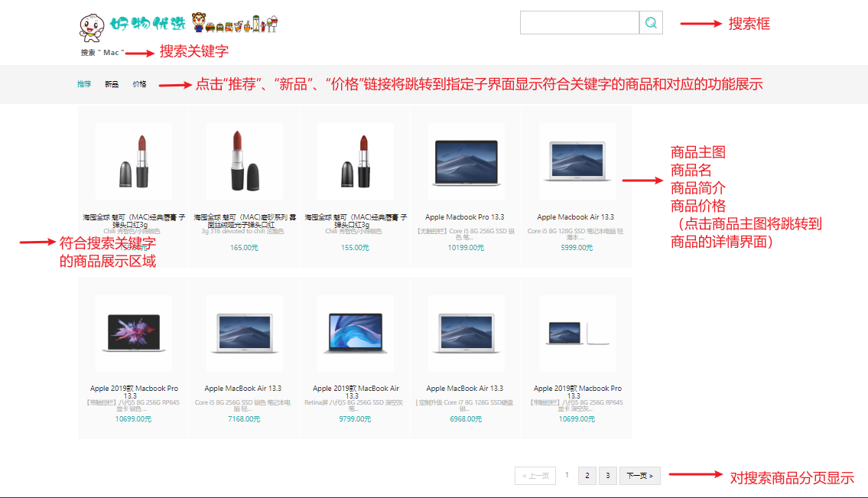Screen dimensions: 868x498
Task: Click product name Apple Macbook Pro 13.3 above 10199.00元
Action: pyautogui.click(x=465, y=217)
